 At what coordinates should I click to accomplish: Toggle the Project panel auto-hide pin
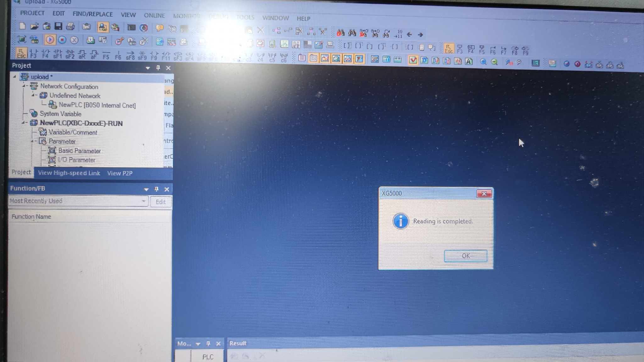point(158,68)
